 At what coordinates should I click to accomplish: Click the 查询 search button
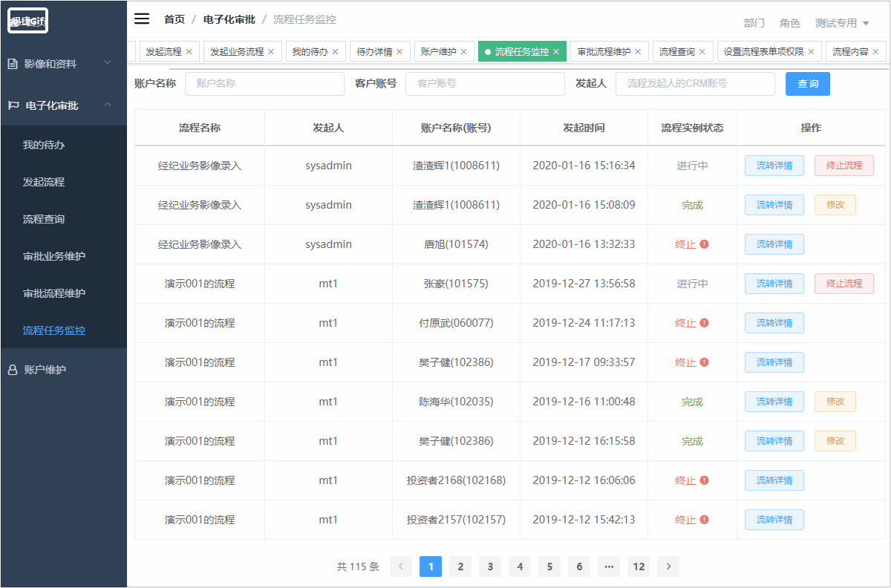[x=808, y=84]
